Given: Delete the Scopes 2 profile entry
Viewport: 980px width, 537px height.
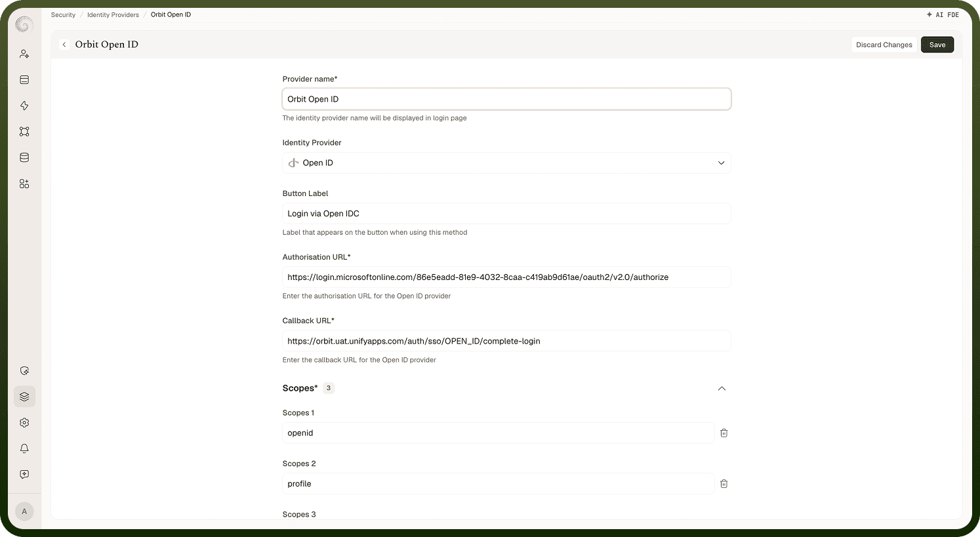Looking at the screenshot, I should point(724,484).
